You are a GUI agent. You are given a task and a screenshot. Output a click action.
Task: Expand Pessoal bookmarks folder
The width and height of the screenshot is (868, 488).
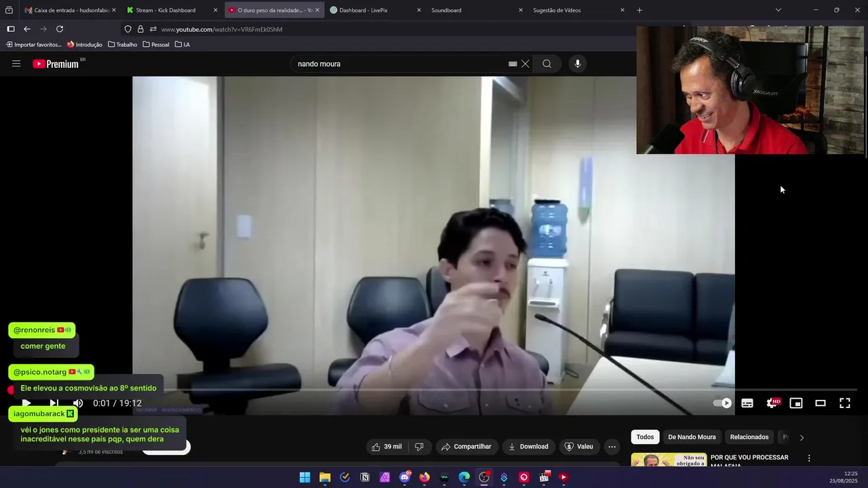[x=156, y=45]
